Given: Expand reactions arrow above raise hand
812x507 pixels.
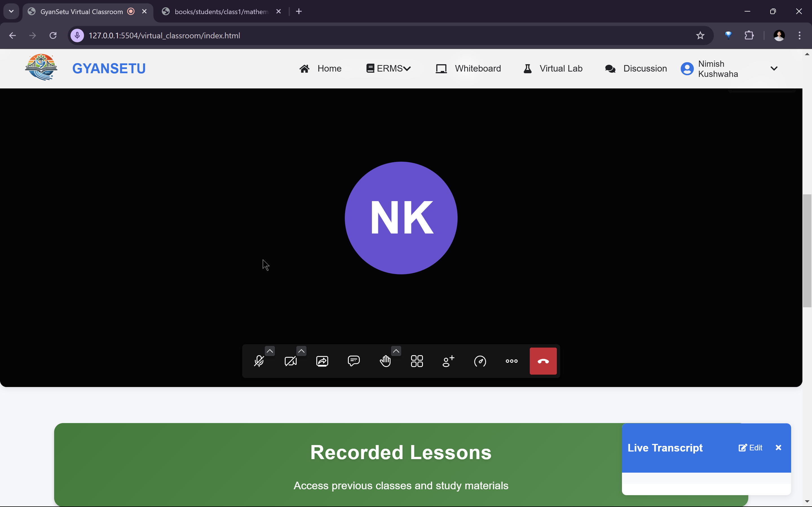Looking at the screenshot, I should point(396,351).
